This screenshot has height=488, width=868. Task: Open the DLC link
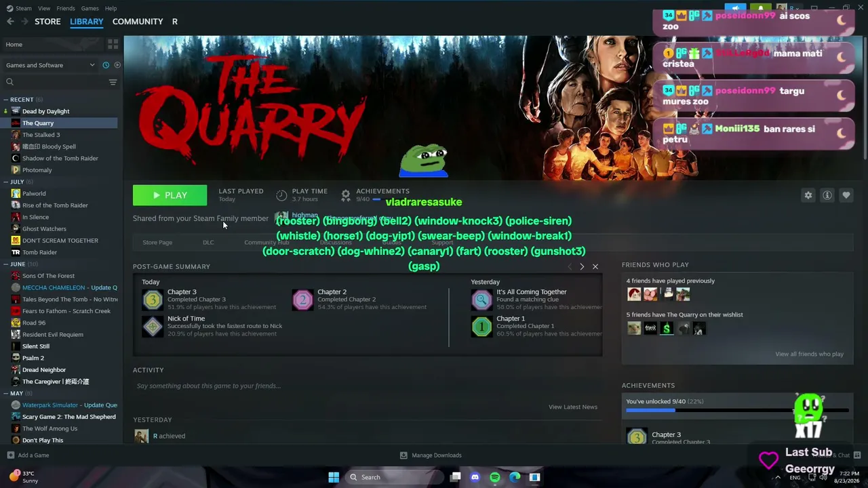click(208, 242)
